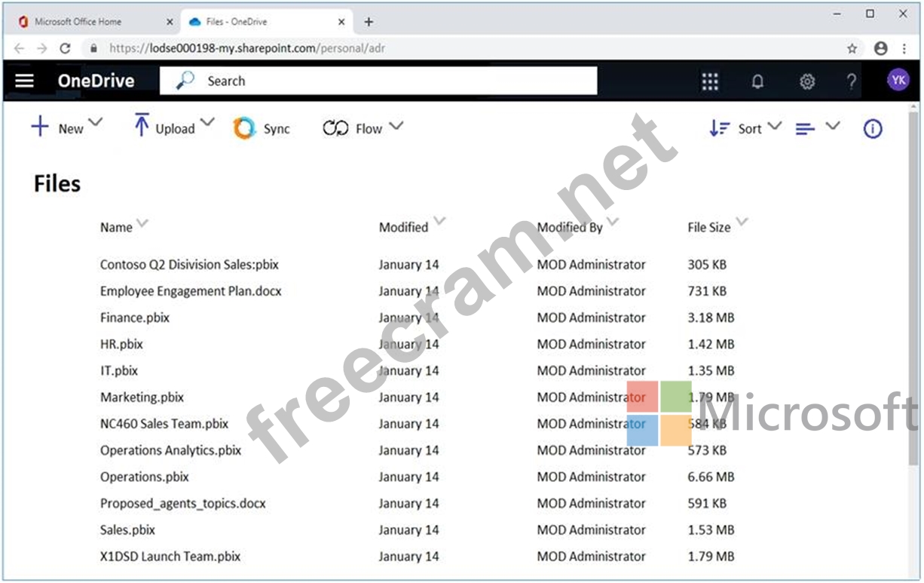Click the Files heading
924x583 pixels.
(x=57, y=184)
